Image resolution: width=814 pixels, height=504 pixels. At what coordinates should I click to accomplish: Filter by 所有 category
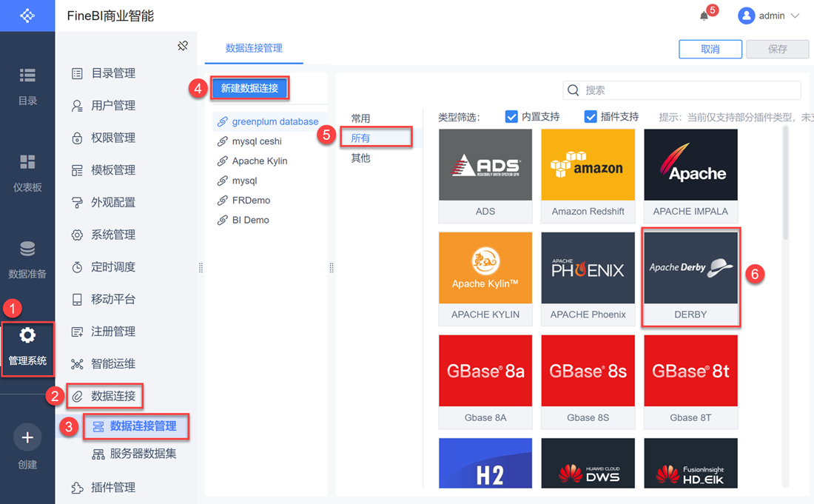click(x=361, y=138)
